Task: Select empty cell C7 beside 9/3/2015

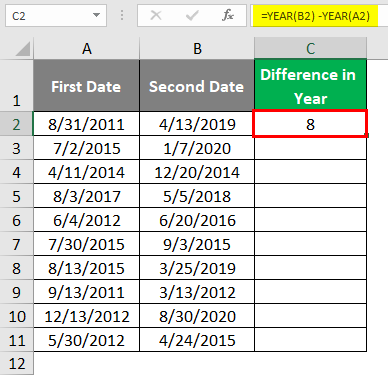Action: tap(310, 244)
